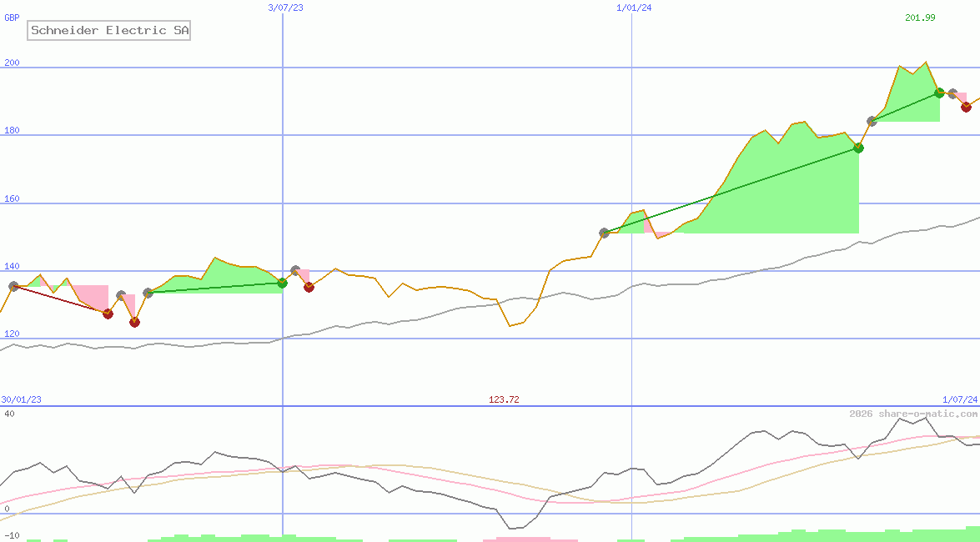The height and width of the screenshot is (542, 980).
Task: Select green marker just after the price peak
Action: click(939, 93)
